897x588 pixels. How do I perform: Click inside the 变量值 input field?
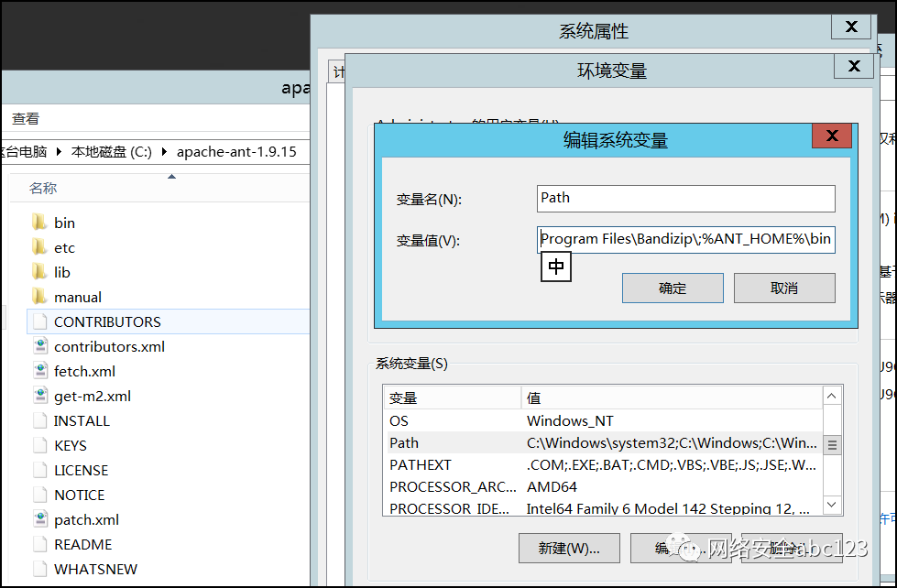687,239
